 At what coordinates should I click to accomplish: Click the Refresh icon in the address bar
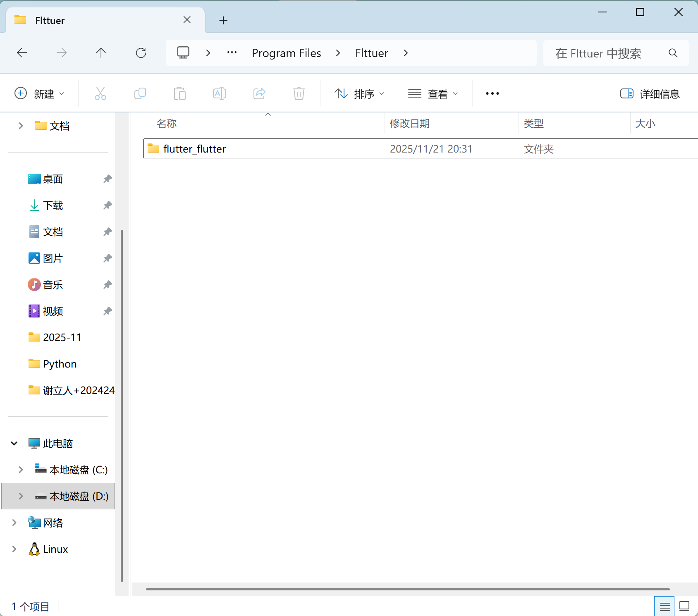(x=141, y=53)
